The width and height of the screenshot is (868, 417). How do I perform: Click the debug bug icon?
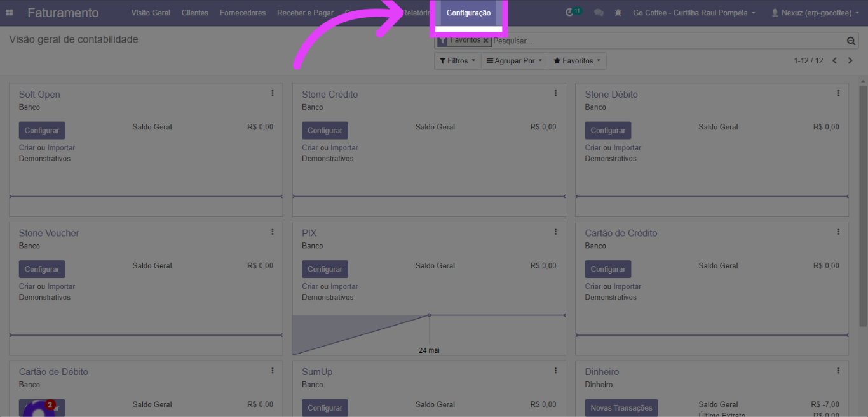618,13
